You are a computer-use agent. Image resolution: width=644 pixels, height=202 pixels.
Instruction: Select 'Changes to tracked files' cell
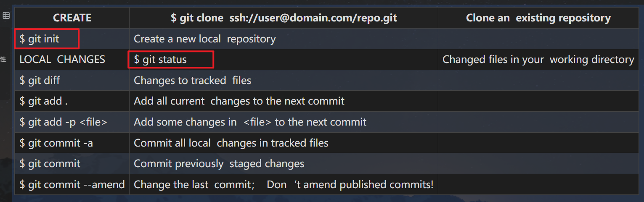coord(192,80)
